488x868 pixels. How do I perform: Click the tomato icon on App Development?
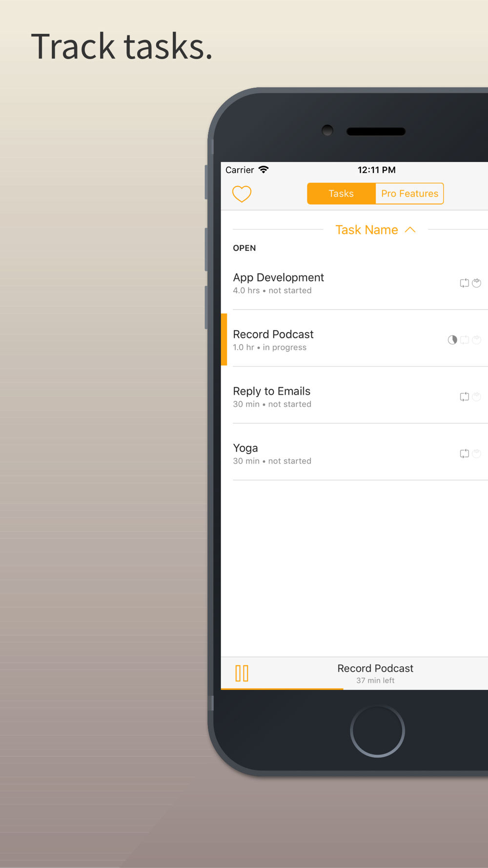coord(477,283)
